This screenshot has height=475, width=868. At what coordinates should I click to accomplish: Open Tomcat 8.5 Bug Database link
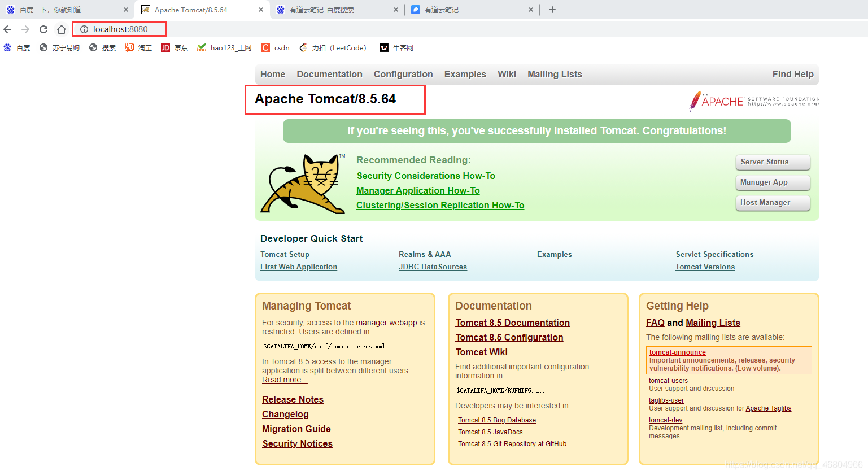[497, 420]
